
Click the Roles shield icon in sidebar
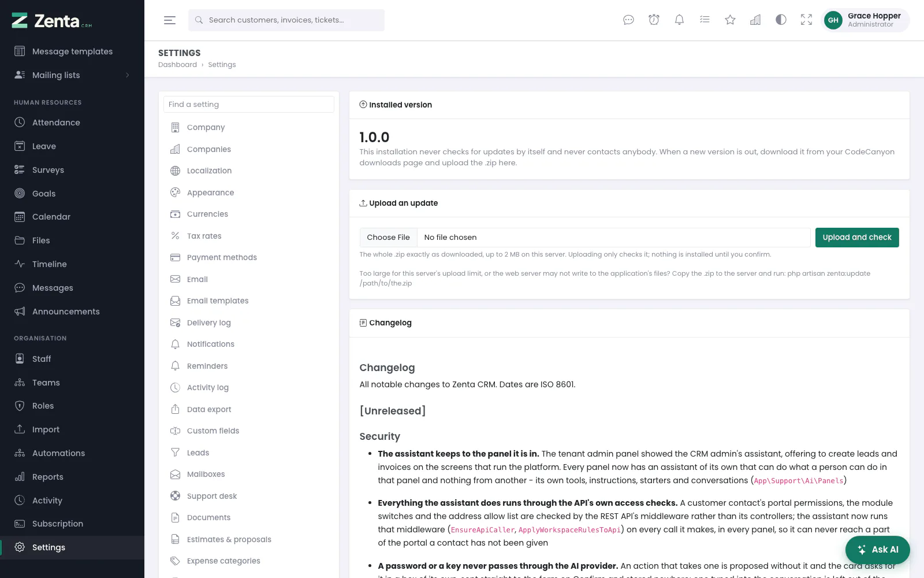20,406
